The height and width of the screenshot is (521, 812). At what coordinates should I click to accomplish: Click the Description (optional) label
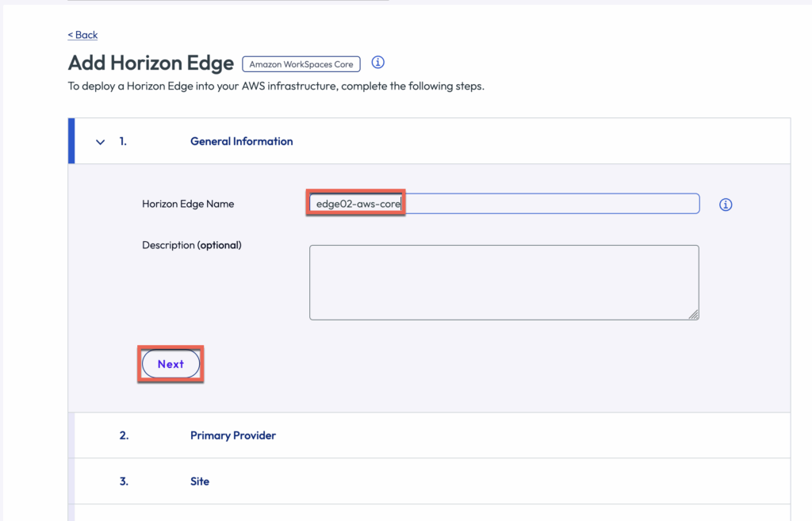pos(191,245)
